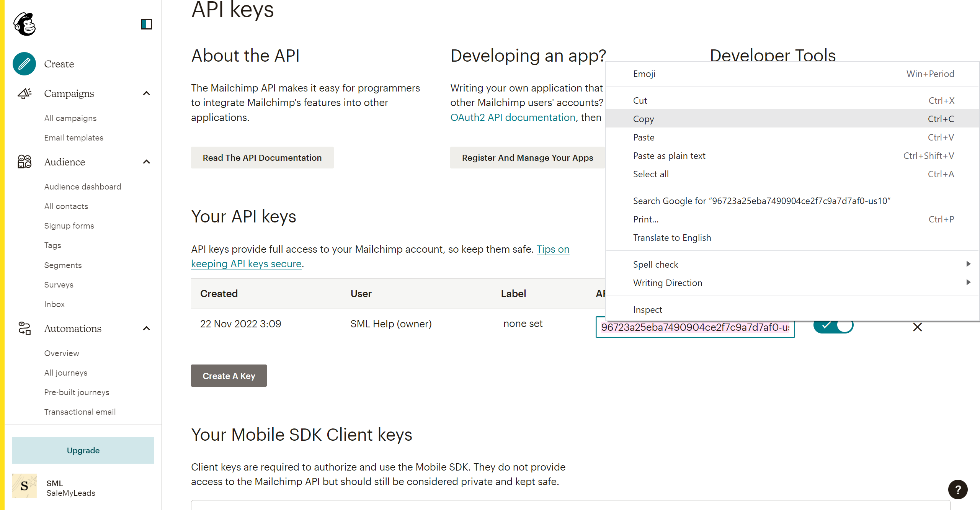The width and height of the screenshot is (980, 510).
Task: Choose Cut in the context menu
Action: [x=792, y=100]
